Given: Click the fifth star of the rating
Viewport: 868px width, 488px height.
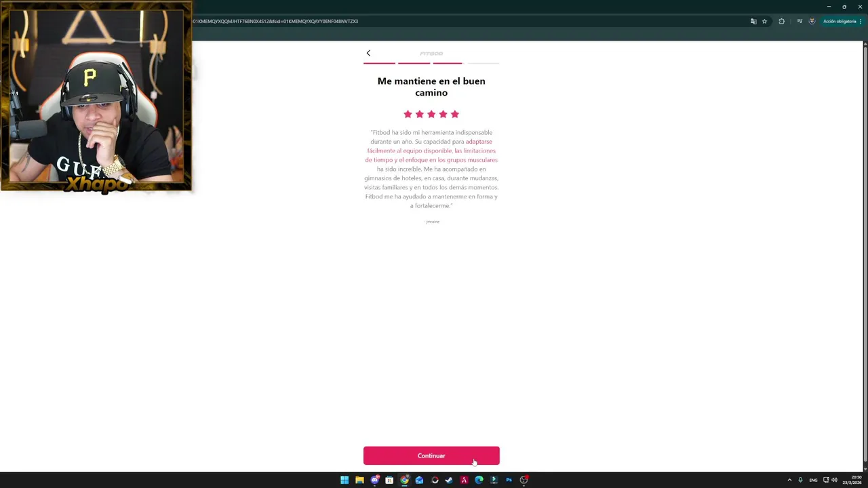Looking at the screenshot, I should (x=454, y=114).
